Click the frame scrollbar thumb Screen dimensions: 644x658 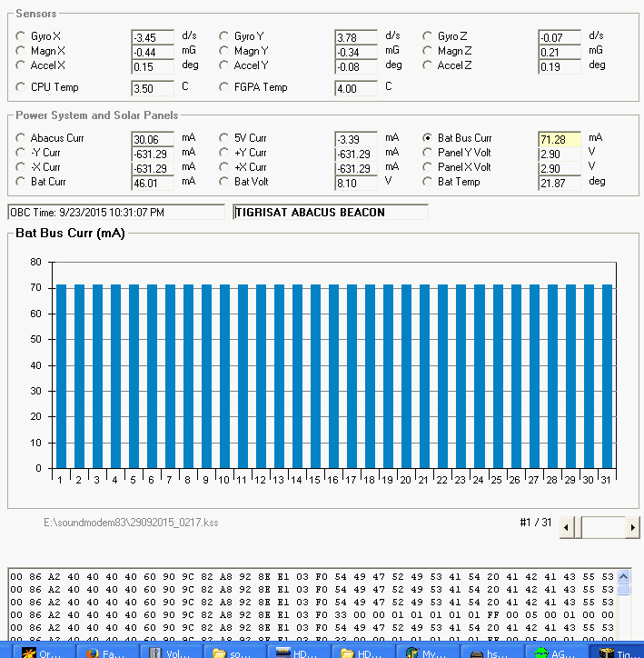[578, 527]
